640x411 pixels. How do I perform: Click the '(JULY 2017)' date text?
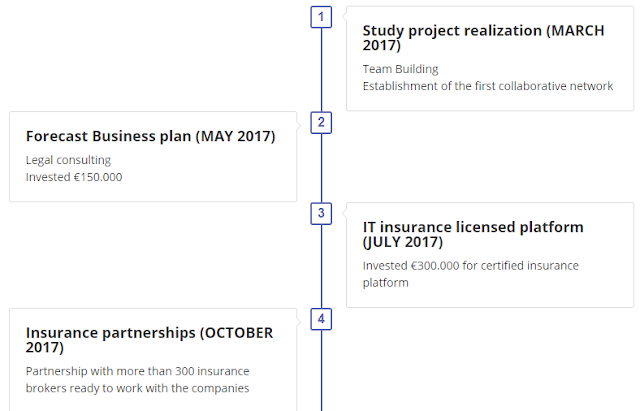point(403,242)
